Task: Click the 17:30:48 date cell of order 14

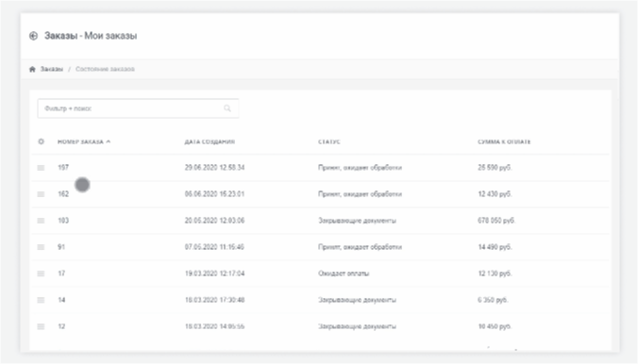Action: point(214,300)
